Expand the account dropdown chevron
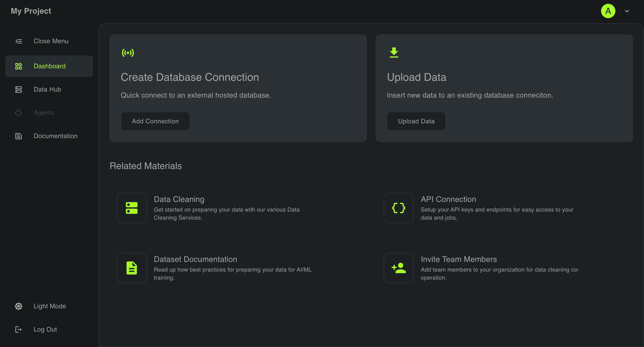Viewport: 644px width, 347px height. [627, 11]
